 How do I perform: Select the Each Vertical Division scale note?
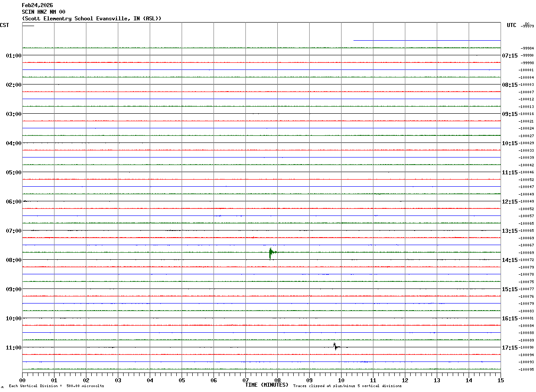click(56, 386)
